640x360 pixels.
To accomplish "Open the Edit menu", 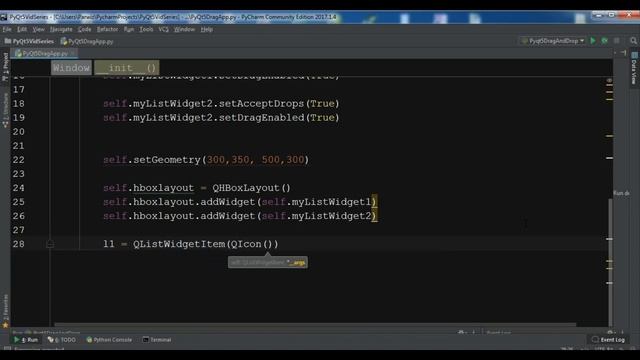I will [x=22, y=29].
